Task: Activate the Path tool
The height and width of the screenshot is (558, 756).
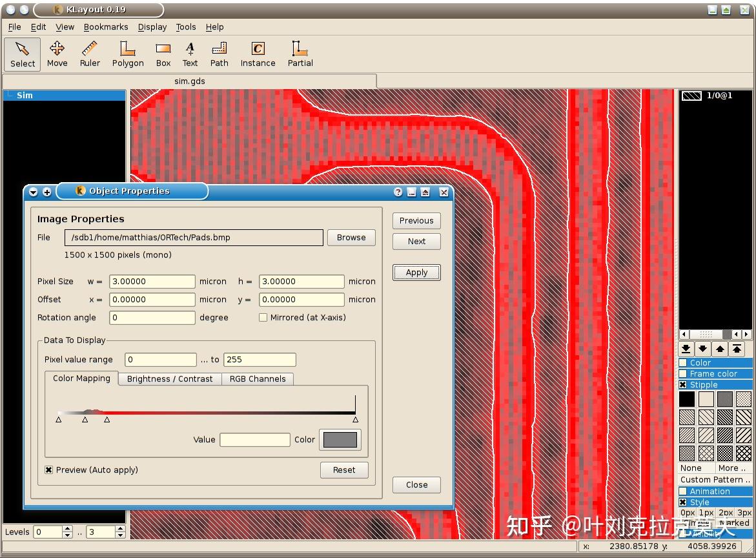Action: click(x=219, y=54)
